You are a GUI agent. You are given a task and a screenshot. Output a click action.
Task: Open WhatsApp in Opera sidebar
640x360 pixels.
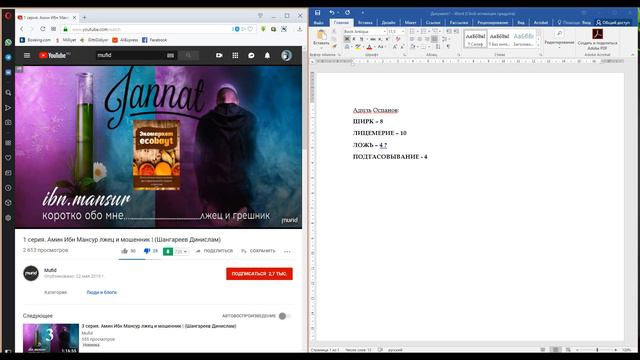point(8,42)
